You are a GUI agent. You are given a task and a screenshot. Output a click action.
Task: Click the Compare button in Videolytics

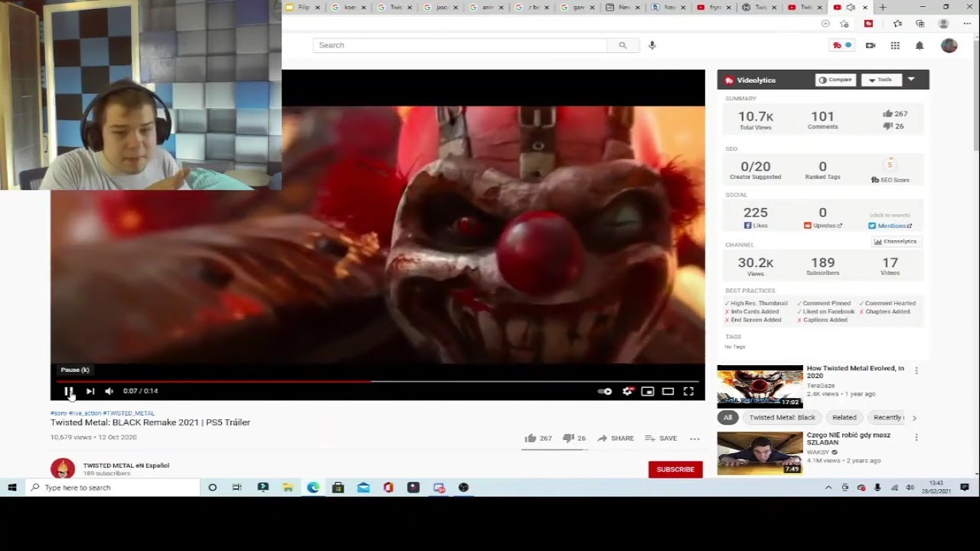[835, 80]
